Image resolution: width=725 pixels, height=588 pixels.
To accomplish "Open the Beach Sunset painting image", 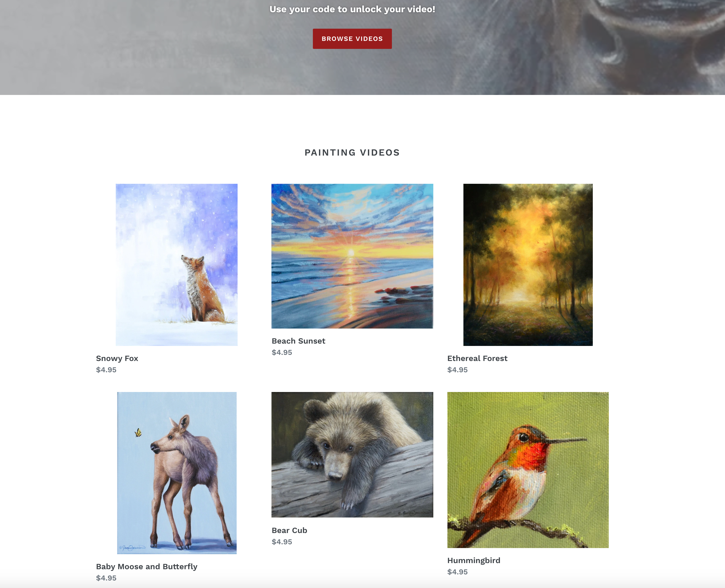I will point(352,256).
